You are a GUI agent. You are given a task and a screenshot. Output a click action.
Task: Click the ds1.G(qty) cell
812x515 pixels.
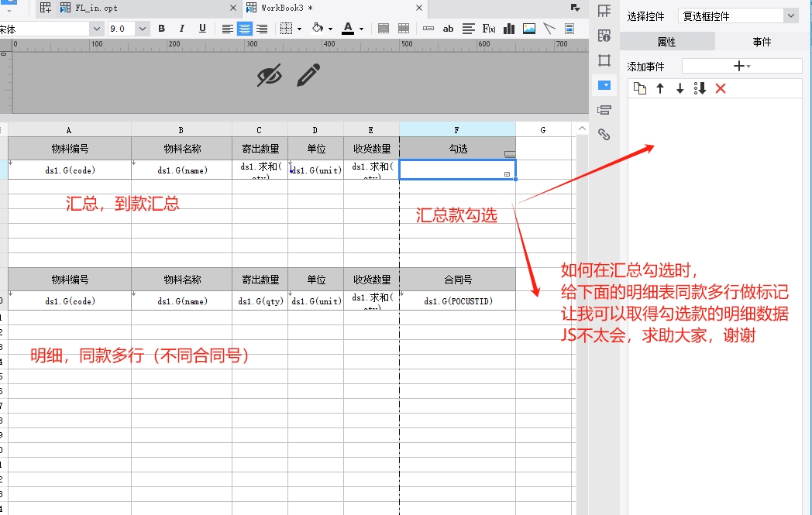pos(260,300)
